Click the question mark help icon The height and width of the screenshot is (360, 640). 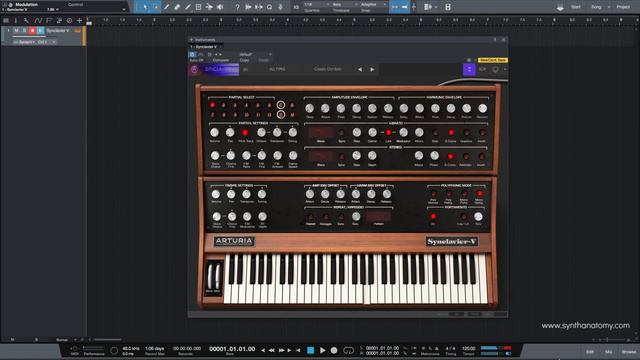tap(237, 7)
